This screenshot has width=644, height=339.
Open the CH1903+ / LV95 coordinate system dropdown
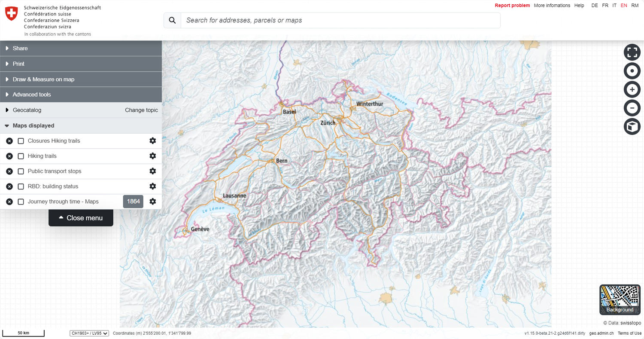89,333
